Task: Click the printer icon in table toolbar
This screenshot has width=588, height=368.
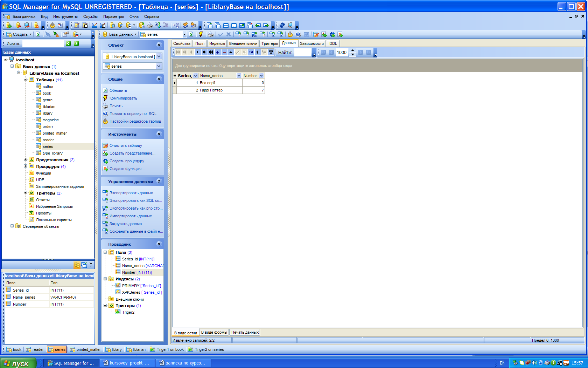Action: coord(211,34)
